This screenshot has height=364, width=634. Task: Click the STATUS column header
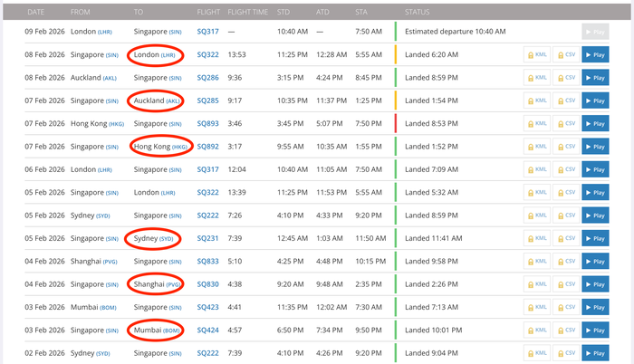coord(418,12)
